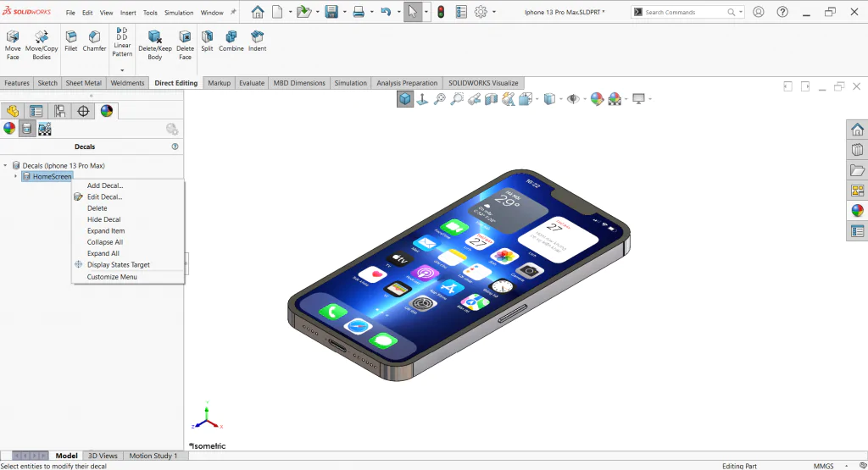Activate the Split tool

(207, 41)
